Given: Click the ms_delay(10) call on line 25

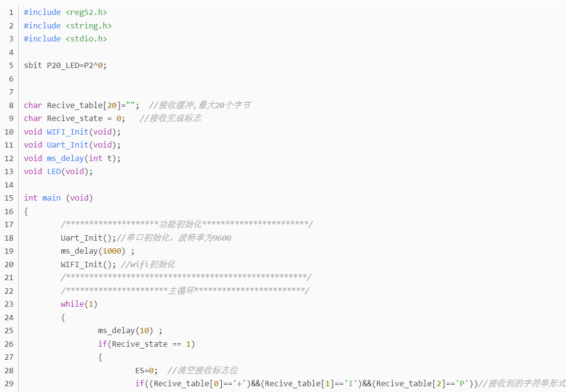Looking at the screenshot, I should click(126, 330).
